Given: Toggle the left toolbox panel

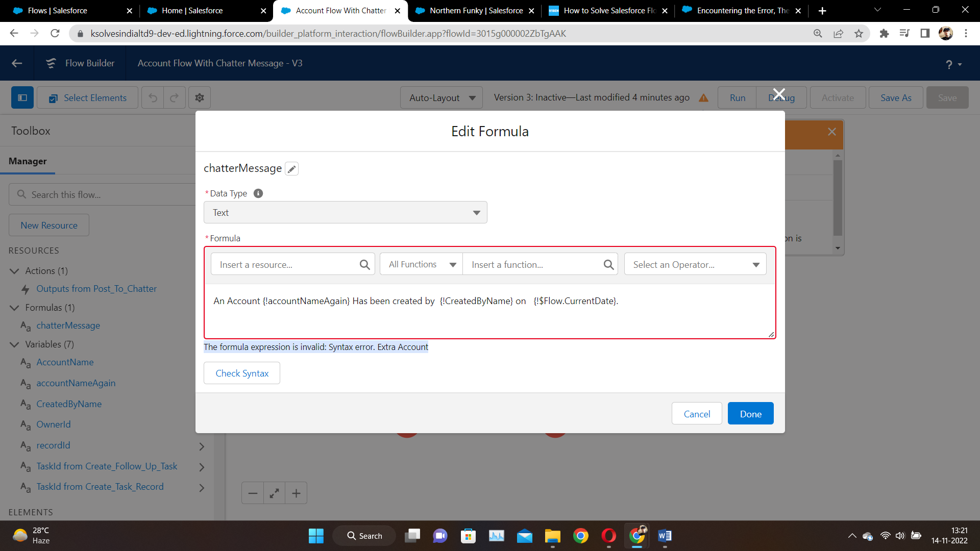Looking at the screenshot, I should click(x=22, y=97).
